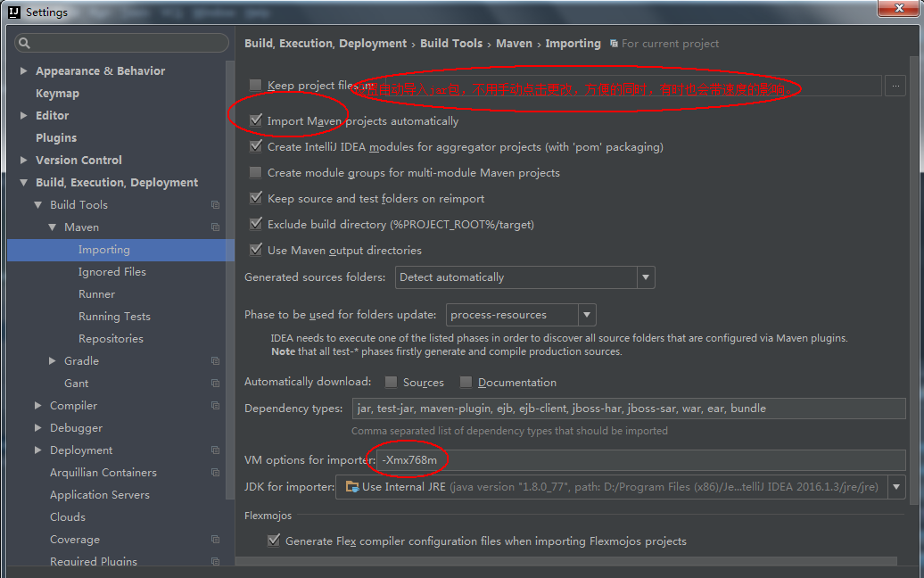Screen dimensions: 924x578
Task: Enable Create module groups for multi-module projects
Action: (x=256, y=172)
